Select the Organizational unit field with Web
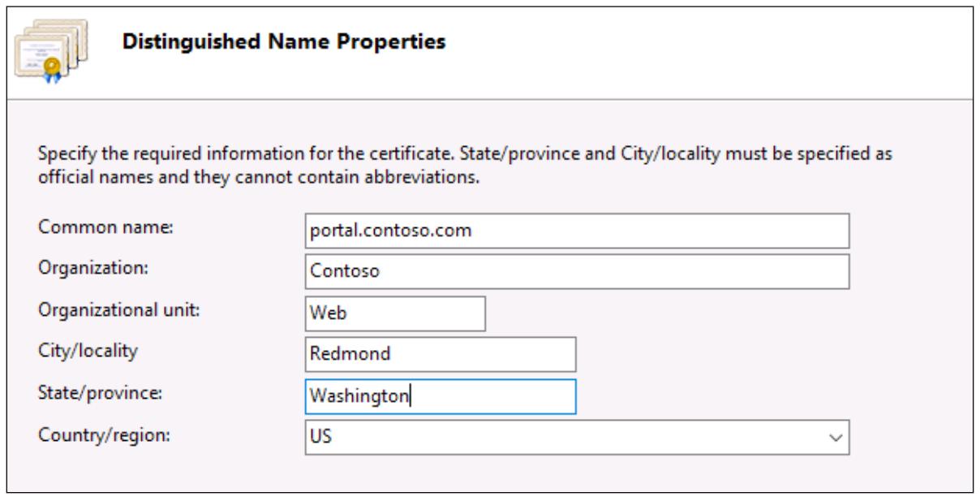This screenshot has height=501, width=980. point(393,314)
